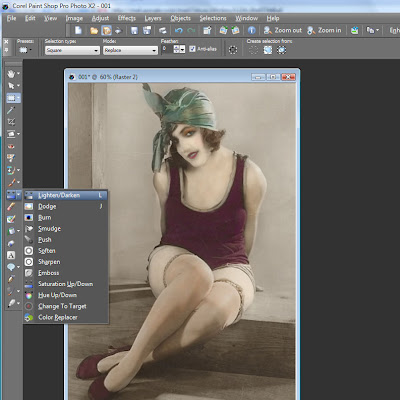Create selection from layer opaque icon
The image size is (400, 400).
[268, 50]
